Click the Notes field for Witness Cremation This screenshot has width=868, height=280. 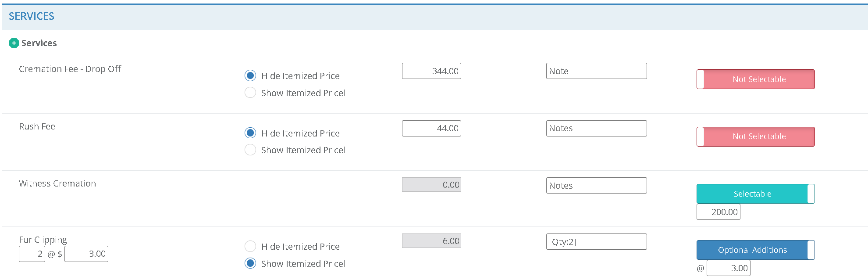pos(596,186)
